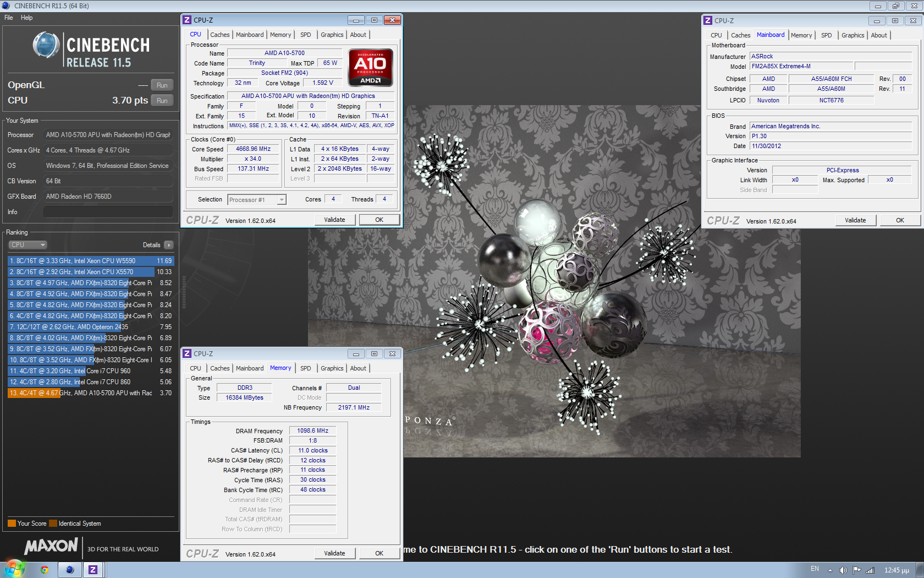Run the CPU benchmark
This screenshot has height=578, width=924.
pyautogui.click(x=162, y=101)
